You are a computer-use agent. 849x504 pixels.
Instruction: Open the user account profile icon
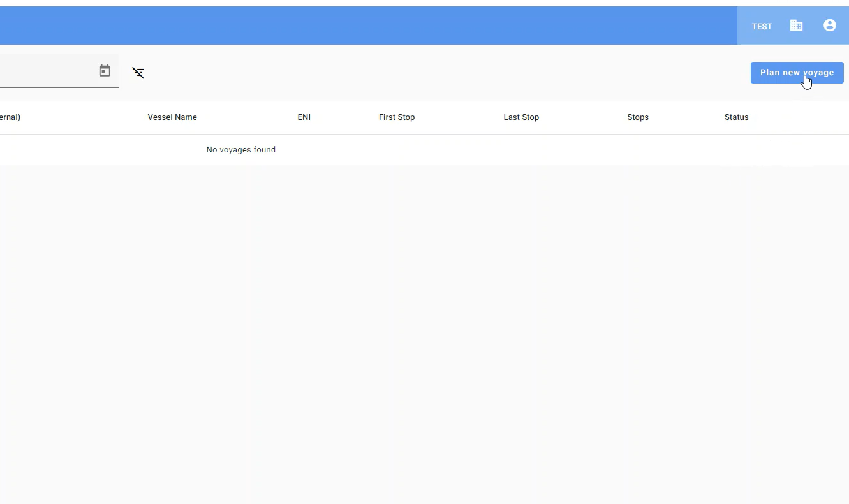829,26
